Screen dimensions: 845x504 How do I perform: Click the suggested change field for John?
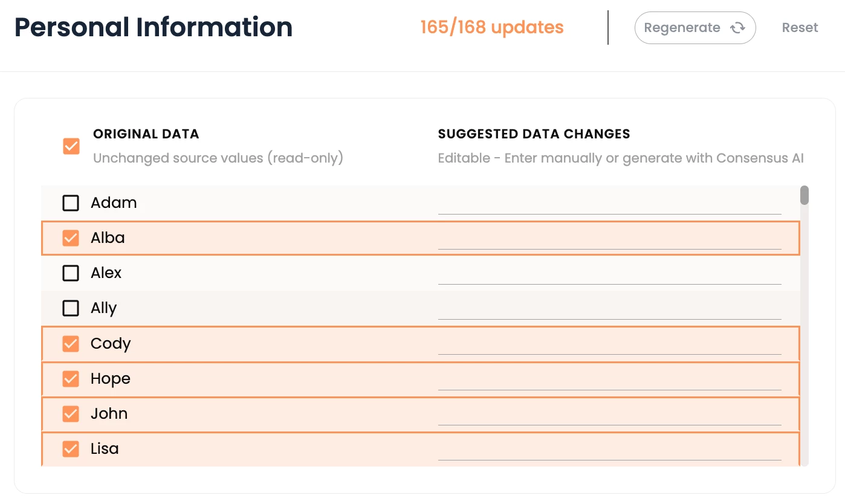(609, 415)
